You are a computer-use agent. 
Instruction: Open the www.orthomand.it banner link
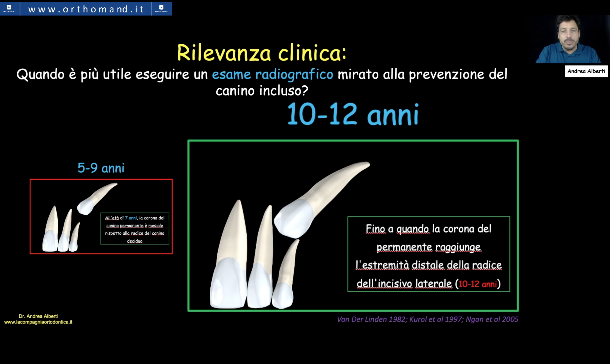click(x=86, y=9)
